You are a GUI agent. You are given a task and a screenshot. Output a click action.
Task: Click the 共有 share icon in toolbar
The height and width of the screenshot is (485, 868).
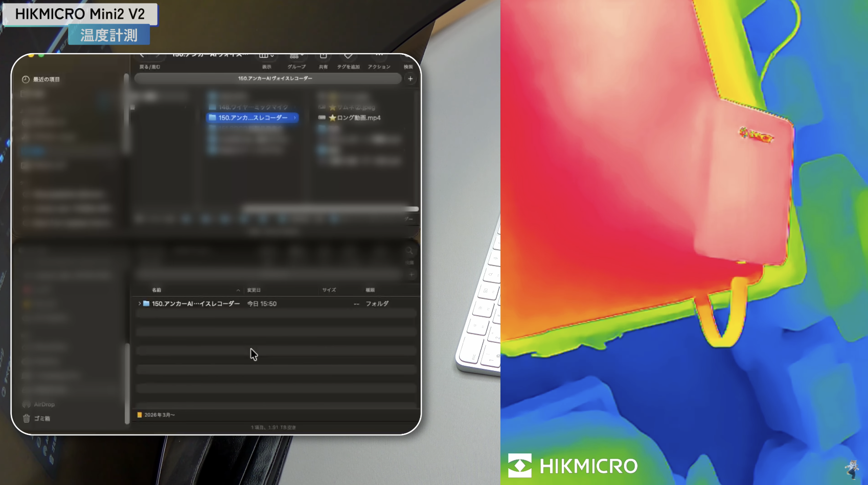pyautogui.click(x=323, y=56)
